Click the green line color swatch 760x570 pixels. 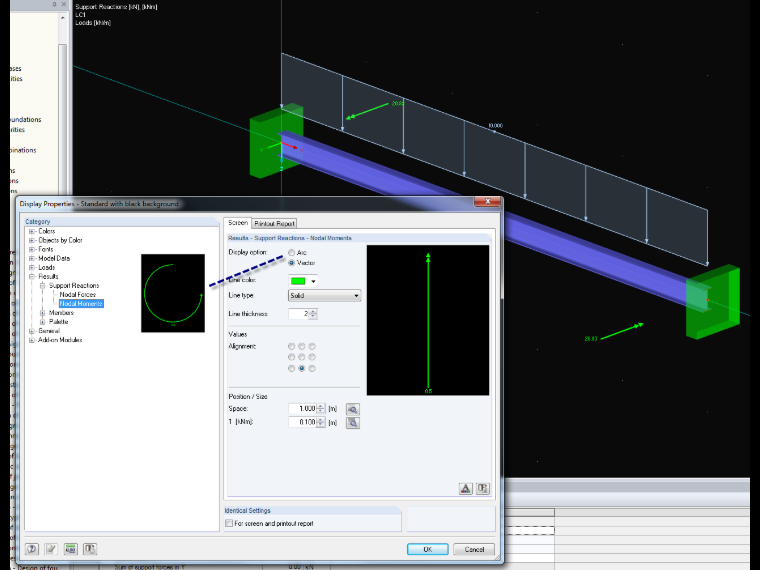[298, 281]
